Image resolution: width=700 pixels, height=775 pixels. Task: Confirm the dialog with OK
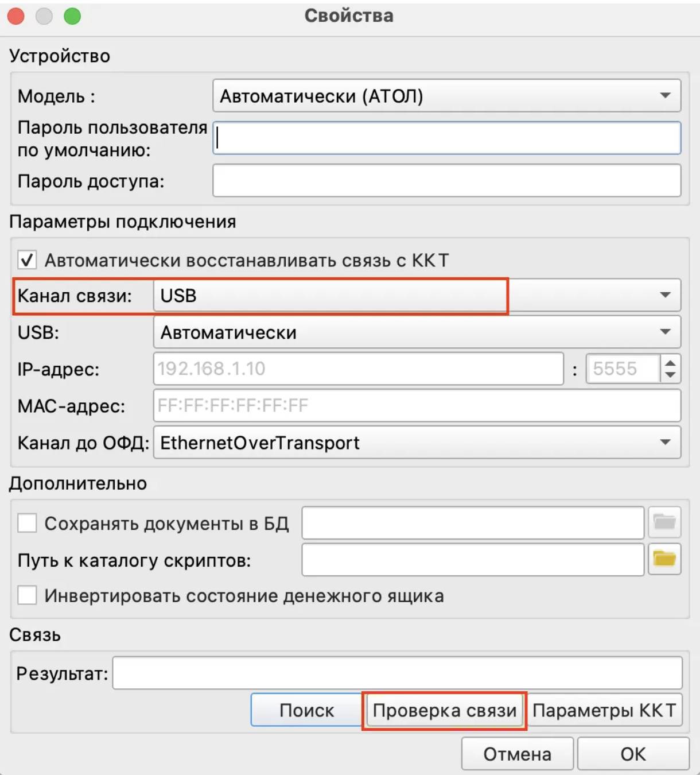[633, 754]
